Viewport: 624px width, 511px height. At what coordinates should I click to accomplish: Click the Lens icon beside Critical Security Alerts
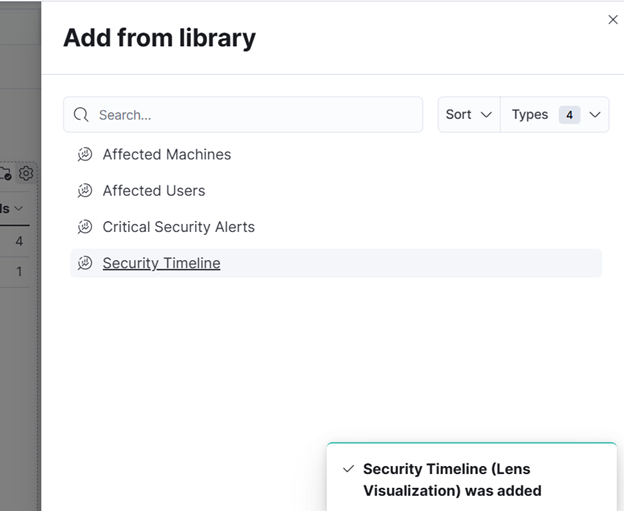85,227
